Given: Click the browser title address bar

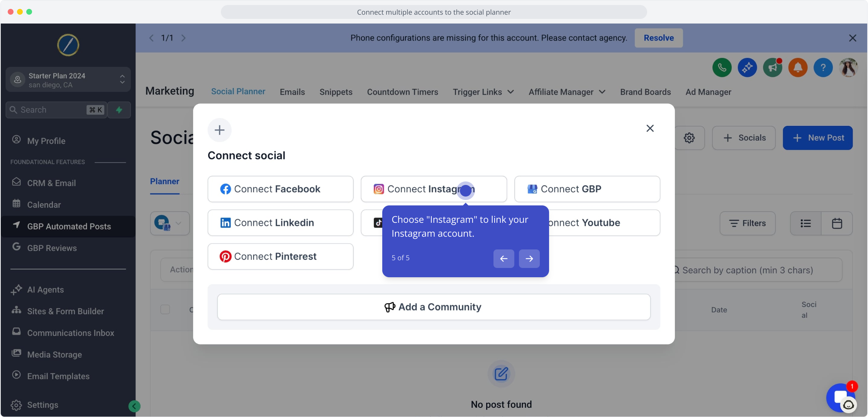Looking at the screenshot, I should click(x=434, y=12).
